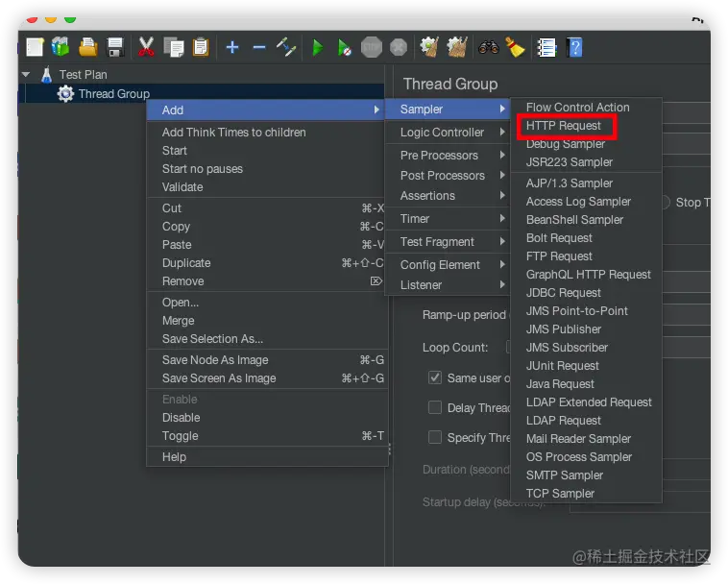The width and height of the screenshot is (728, 584).
Task: Click the Toggle enable/disable icon
Action: pyautogui.click(x=286, y=47)
